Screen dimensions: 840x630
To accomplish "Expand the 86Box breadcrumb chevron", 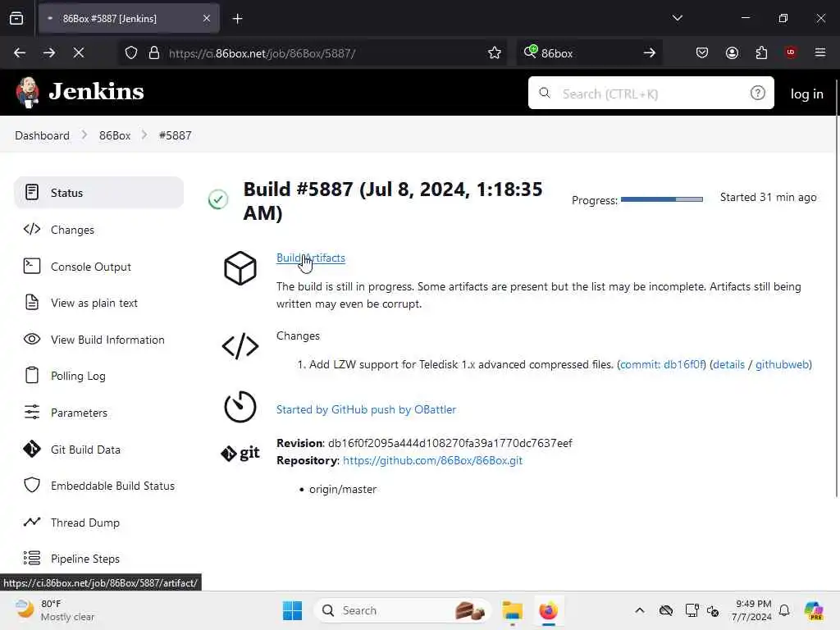I will 144,135.
